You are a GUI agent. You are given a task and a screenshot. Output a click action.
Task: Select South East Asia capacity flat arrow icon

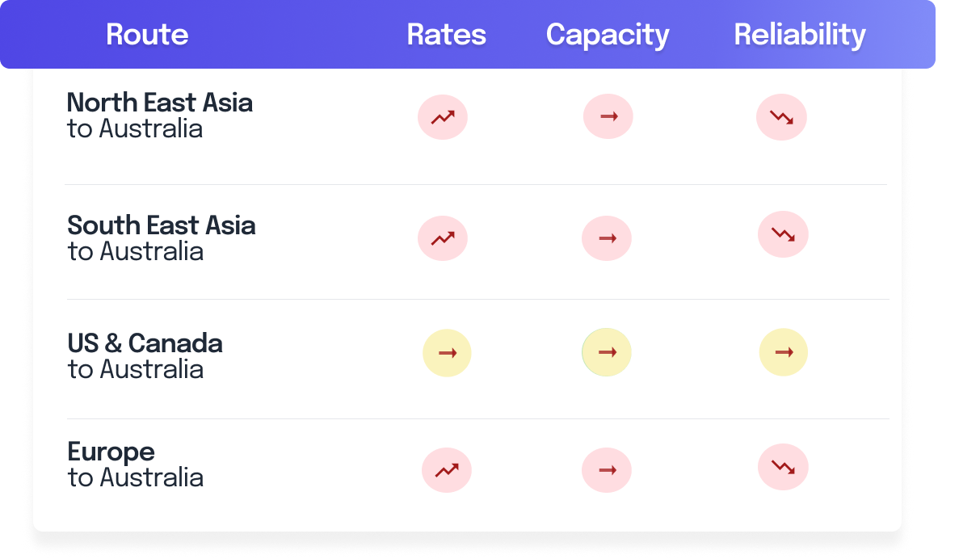(607, 238)
